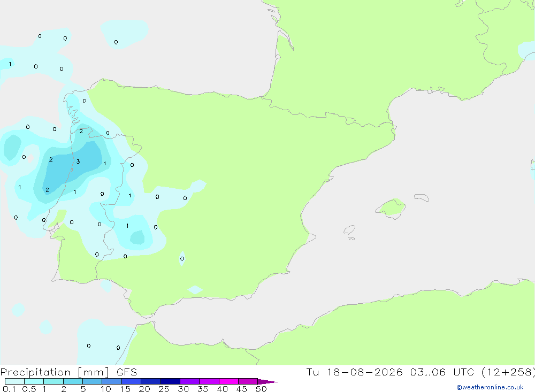The width and height of the screenshot is (535, 392).
Task: Click the "30" legend label
Action: coord(184,389)
